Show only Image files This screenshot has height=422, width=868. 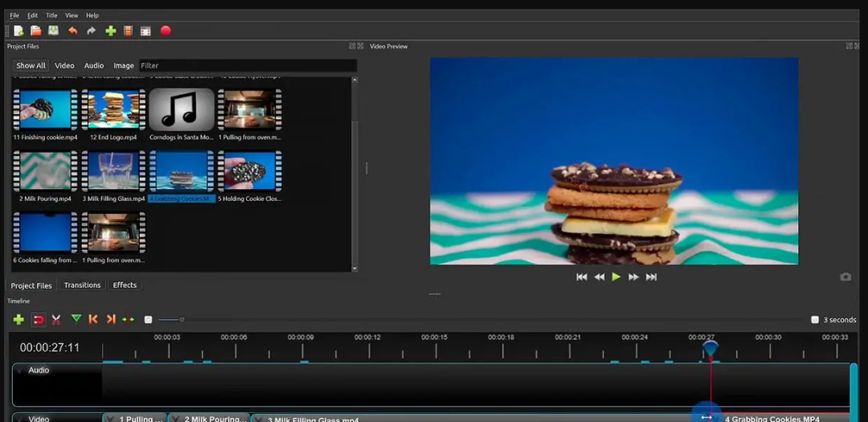point(124,65)
